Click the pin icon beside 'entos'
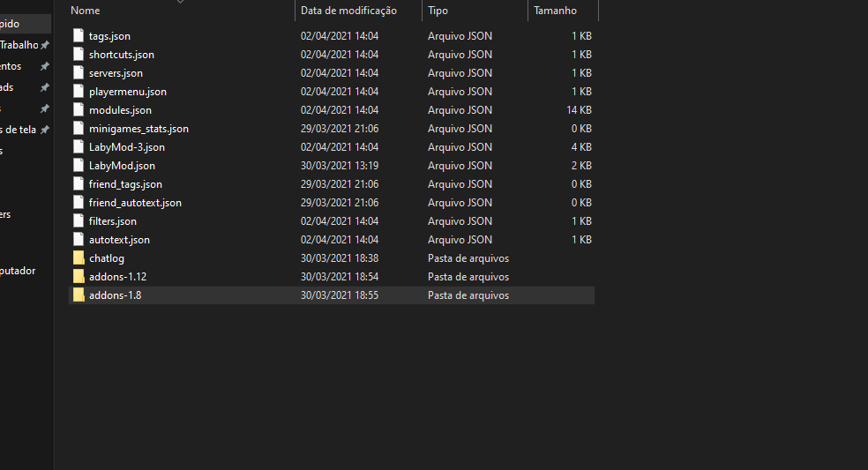 [x=45, y=66]
